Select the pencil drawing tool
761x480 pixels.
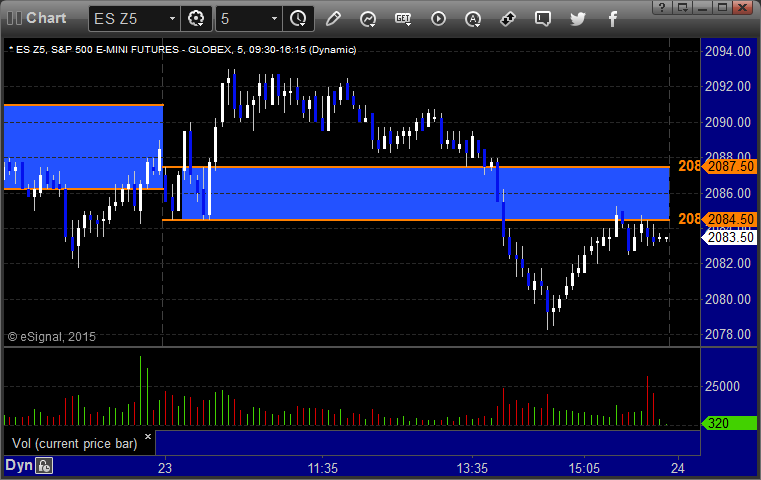coord(333,18)
